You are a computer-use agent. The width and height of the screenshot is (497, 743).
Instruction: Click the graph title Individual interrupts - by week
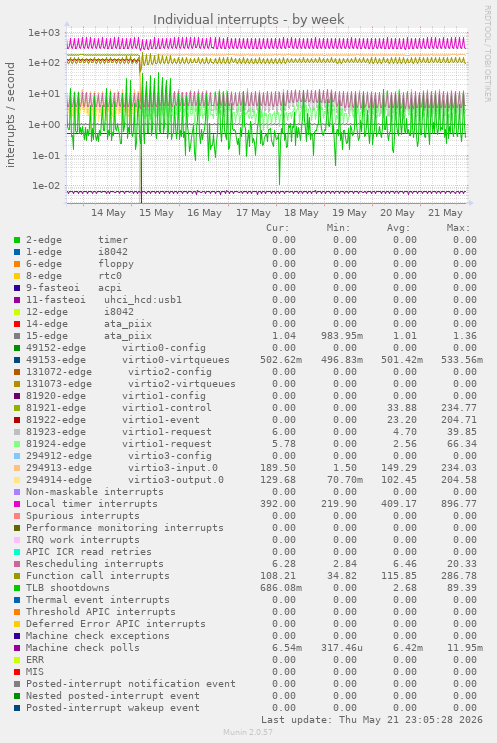click(x=248, y=19)
